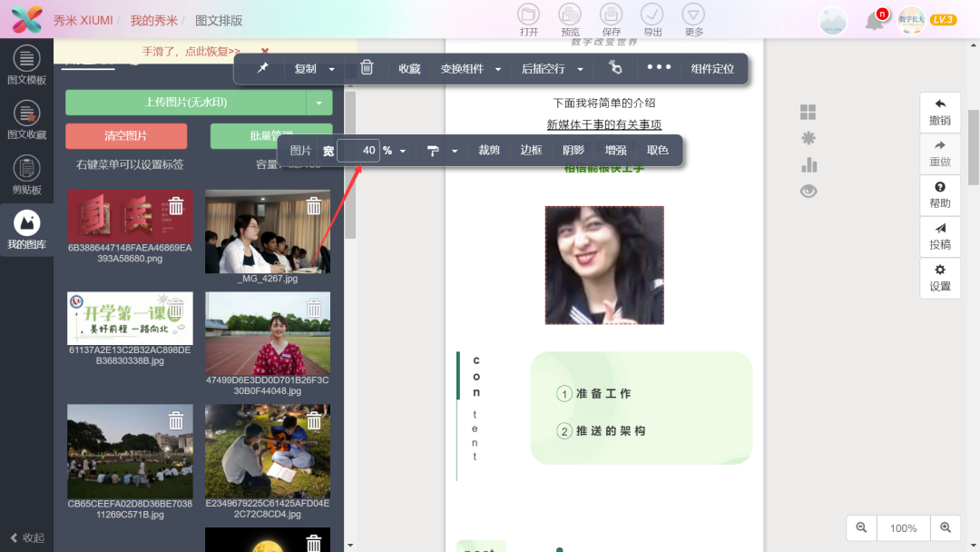Pin the component toolbar

(x=262, y=68)
